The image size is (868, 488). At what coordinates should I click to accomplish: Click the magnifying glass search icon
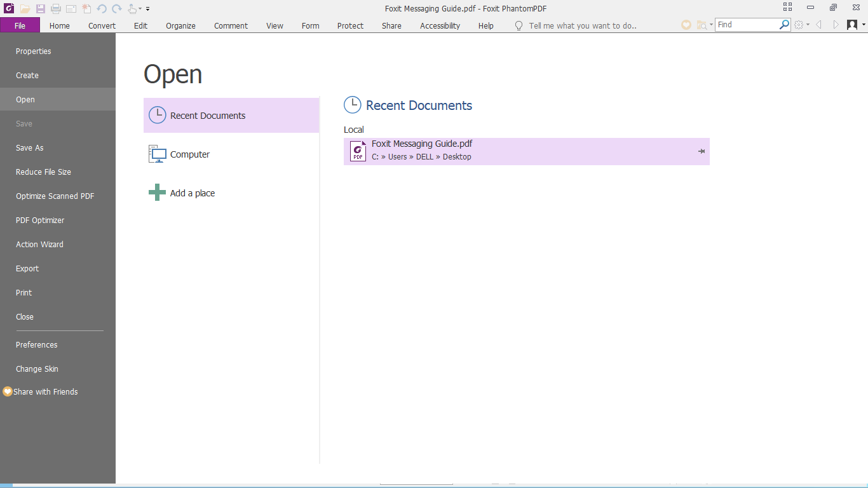pos(785,25)
